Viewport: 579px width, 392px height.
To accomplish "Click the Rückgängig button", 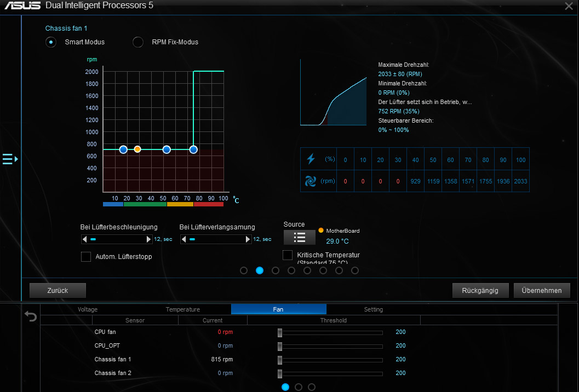I will click(480, 291).
